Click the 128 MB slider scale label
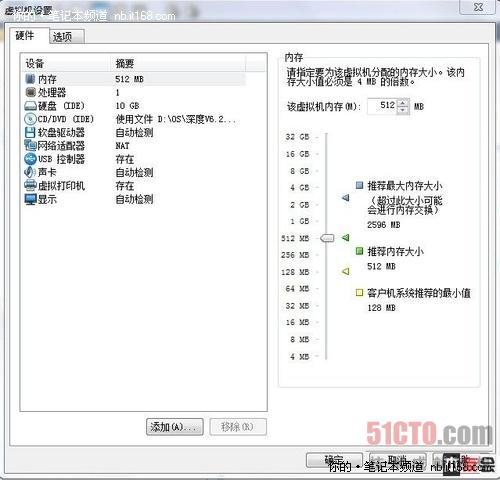500x480 pixels. (x=295, y=272)
